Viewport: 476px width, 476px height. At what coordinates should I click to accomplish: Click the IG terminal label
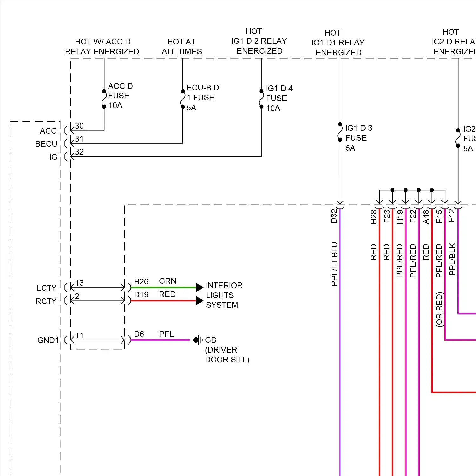[x=53, y=157]
